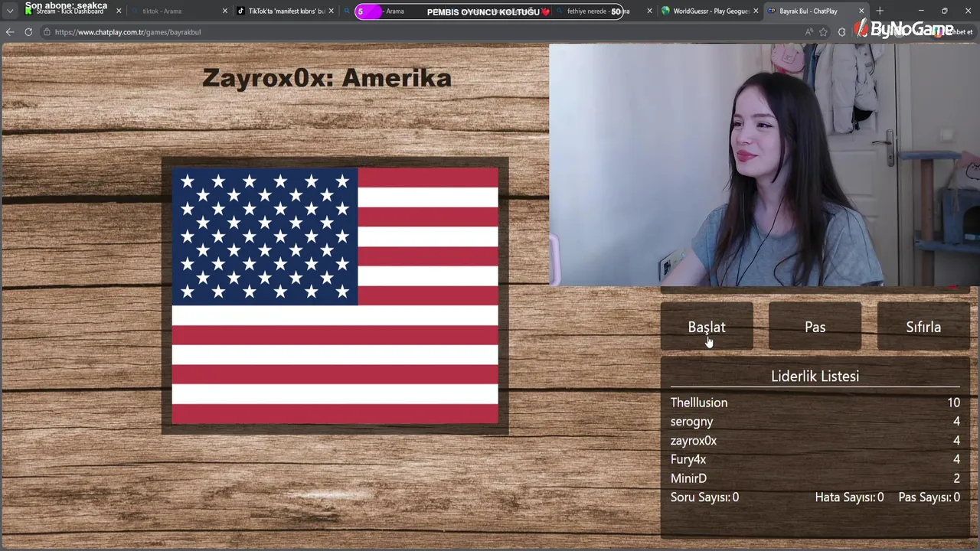View site info via the lock icon
The width and height of the screenshot is (980, 551).
[46, 32]
